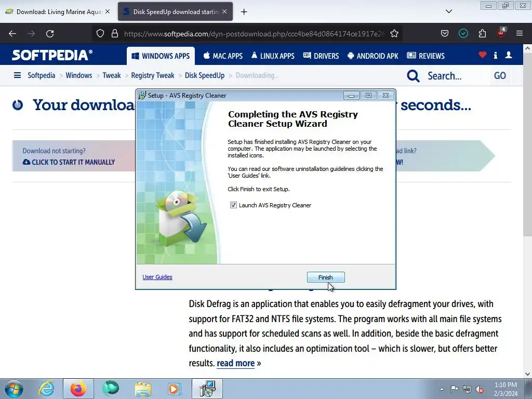Show hidden tray icons arrow
This screenshot has width=532, height=399.
tap(442, 389)
